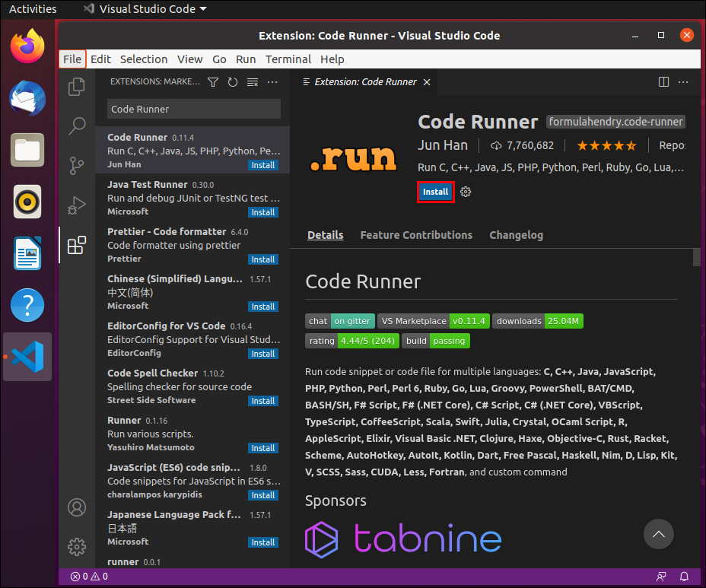Click the install count cloud icon
The image size is (706, 588).
(x=496, y=145)
